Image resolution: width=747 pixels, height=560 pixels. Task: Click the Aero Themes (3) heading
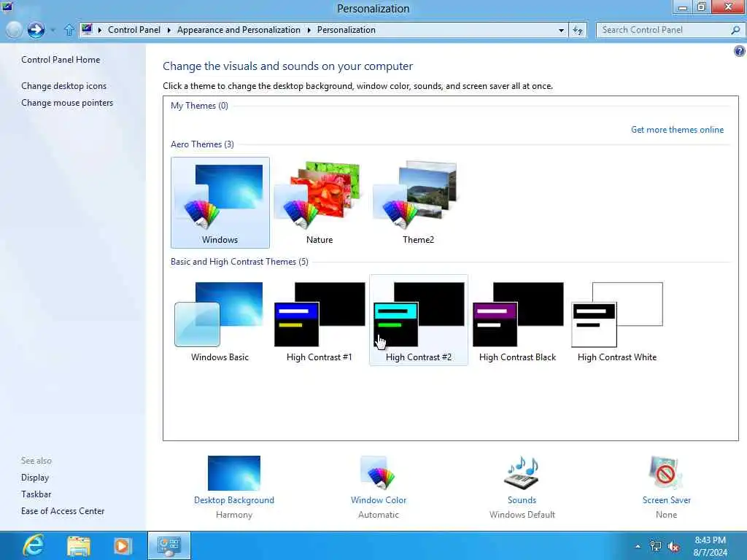(x=202, y=144)
